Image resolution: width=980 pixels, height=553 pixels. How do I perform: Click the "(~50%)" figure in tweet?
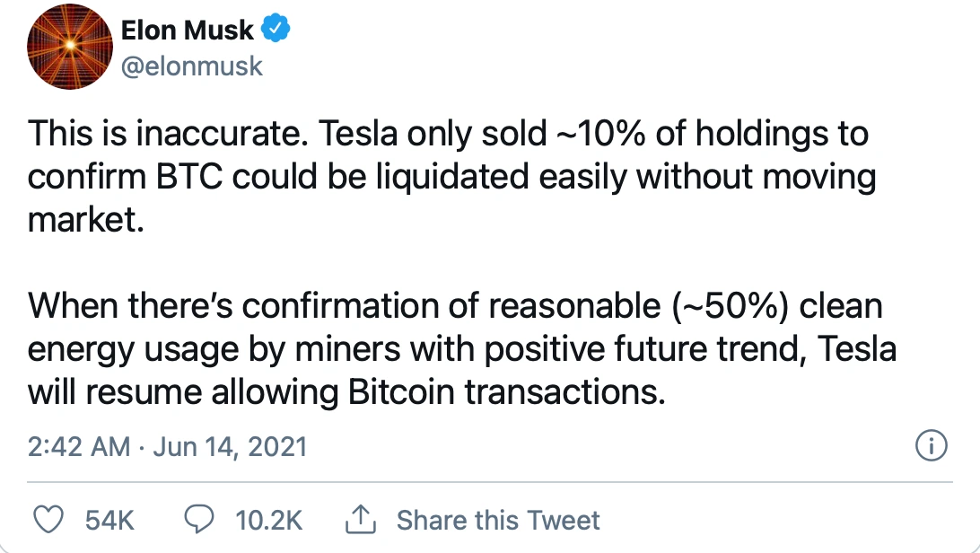pyautogui.click(x=730, y=306)
